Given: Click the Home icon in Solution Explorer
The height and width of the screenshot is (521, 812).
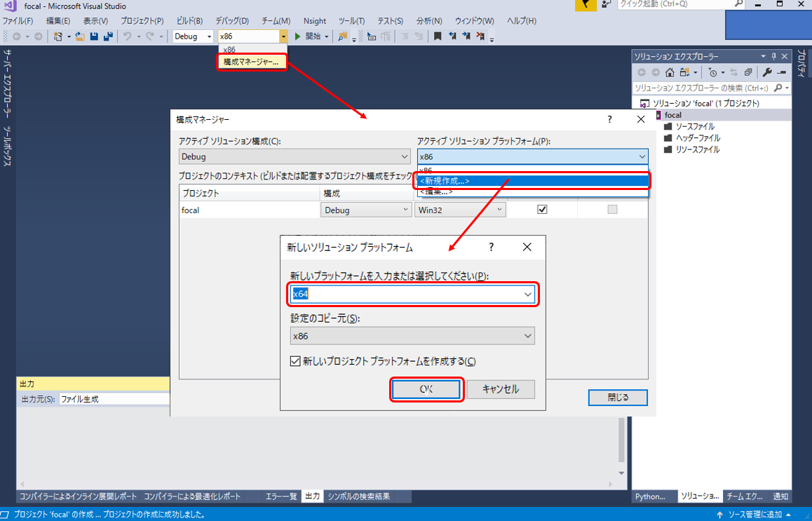Looking at the screenshot, I should pos(670,72).
